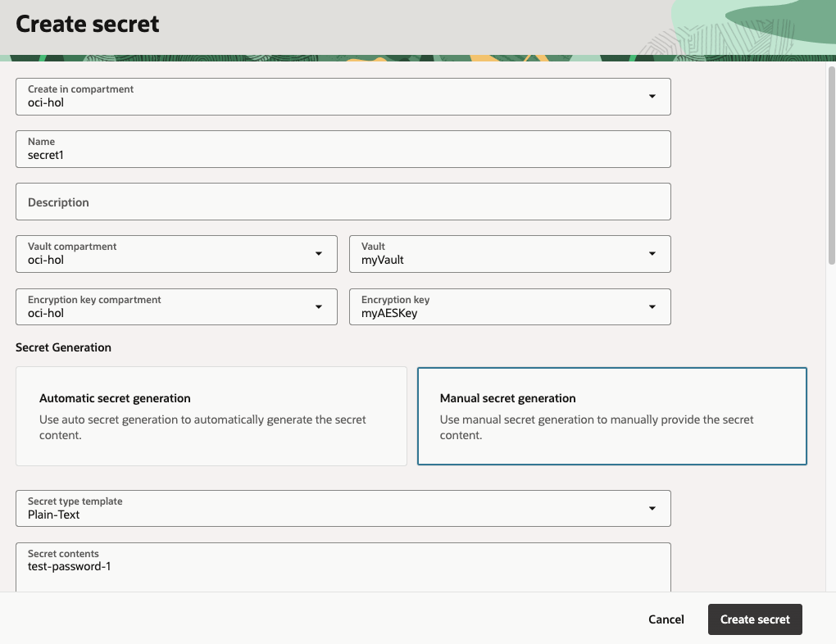
Task: Click the Vault compartment caret icon
Action: [319, 254]
